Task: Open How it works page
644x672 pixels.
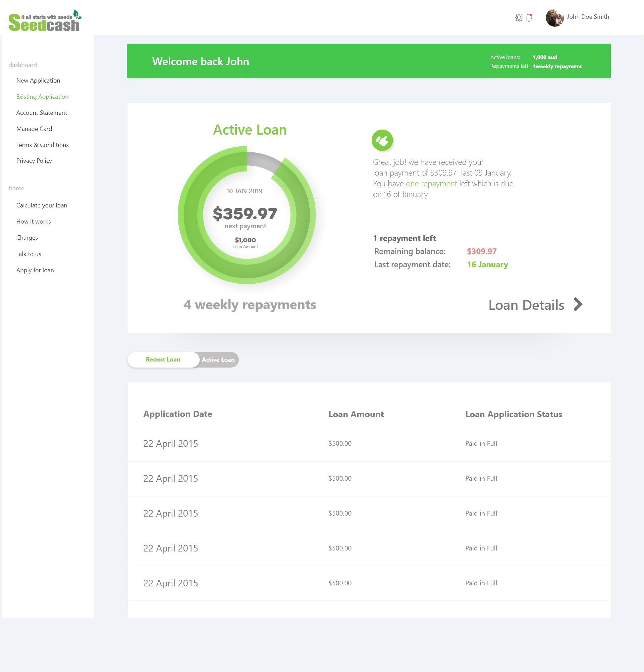Action: (x=34, y=222)
